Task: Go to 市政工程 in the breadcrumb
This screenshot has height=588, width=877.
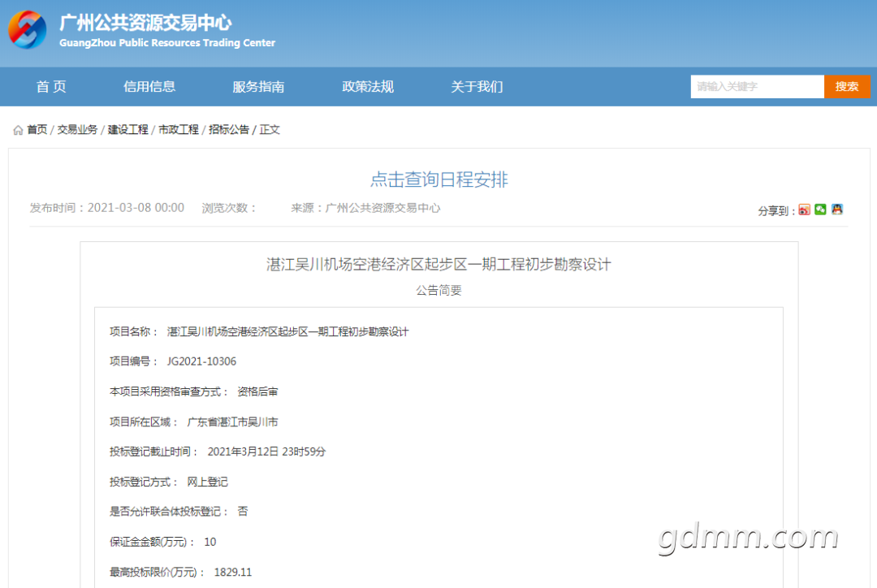Action: (x=179, y=130)
